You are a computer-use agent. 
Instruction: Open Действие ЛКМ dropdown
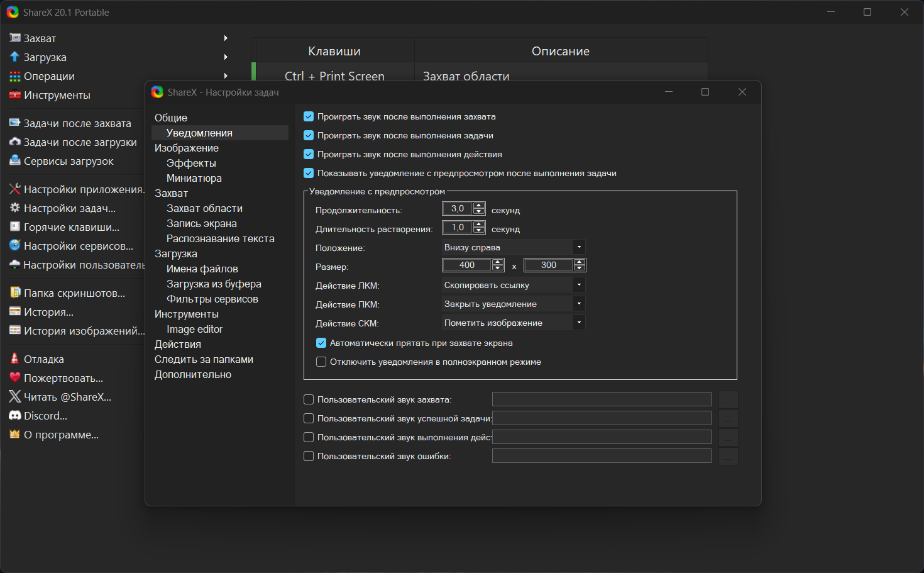click(514, 285)
